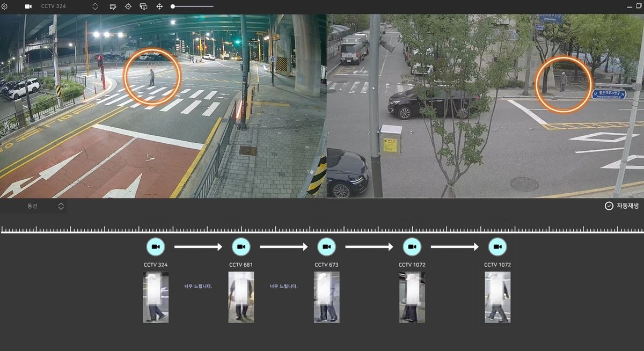
Task: Click the circled pedestrian in the night crosswalk feed
Action: (152, 77)
